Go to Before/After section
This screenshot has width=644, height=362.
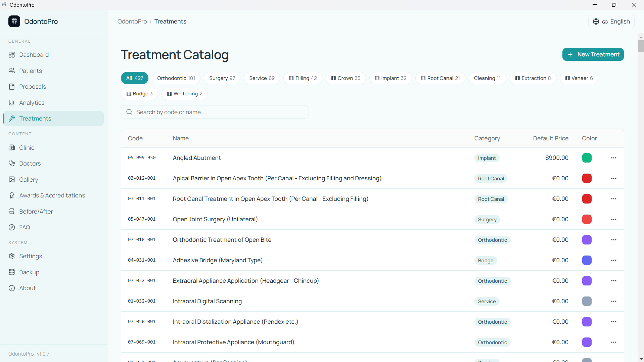tap(54, 211)
